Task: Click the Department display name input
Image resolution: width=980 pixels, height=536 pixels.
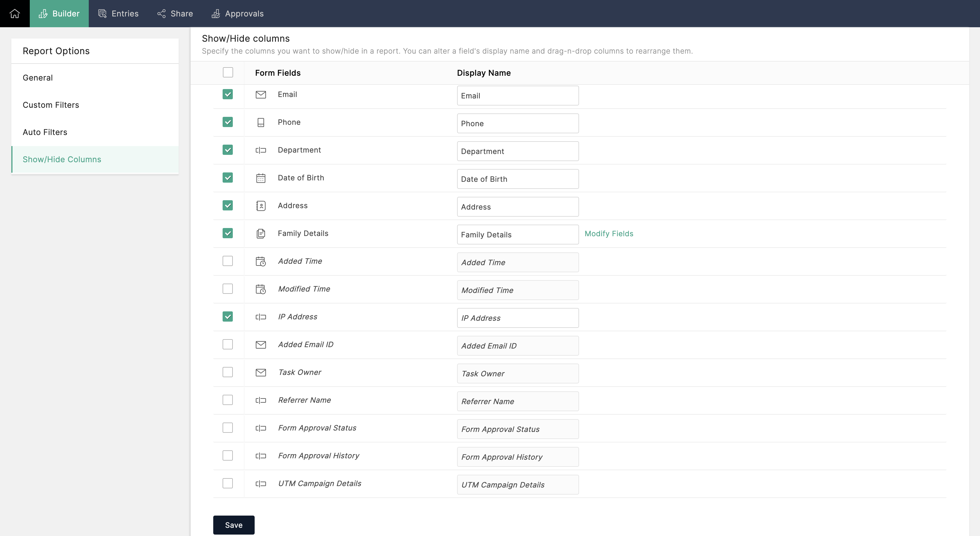Action: [x=518, y=151]
